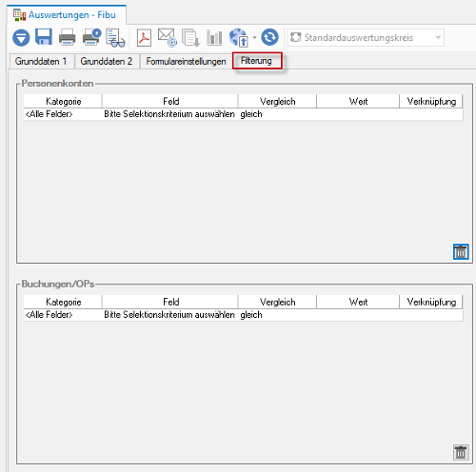
Task: Click Vergleich header in Buchungen/OPs table
Action: (278, 302)
